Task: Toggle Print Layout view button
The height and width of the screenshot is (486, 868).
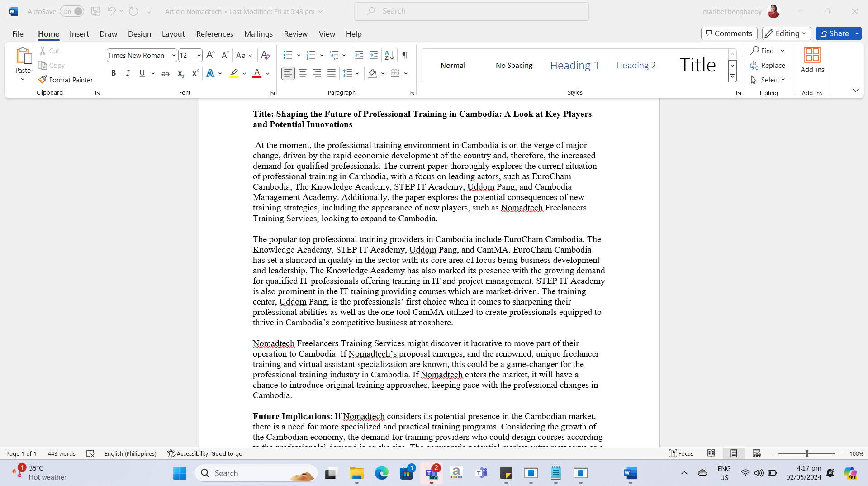Action: pos(734,453)
